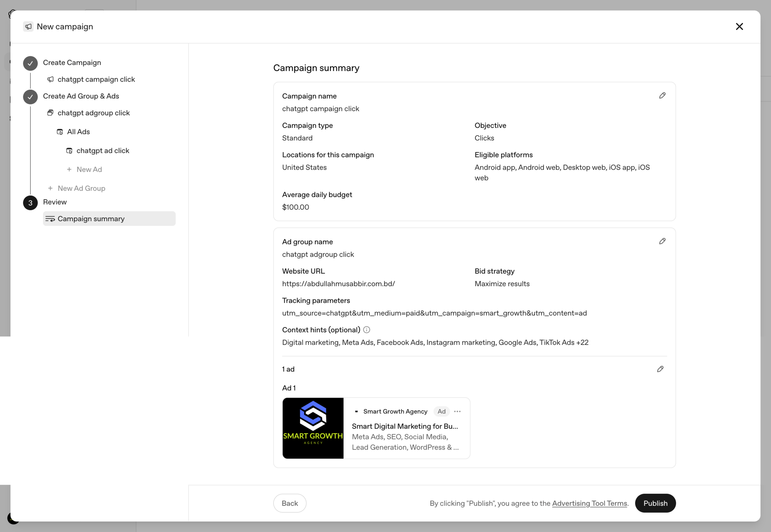Click the Average daily budget label
The height and width of the screenshot is (532, 771).
pos(317,195)
